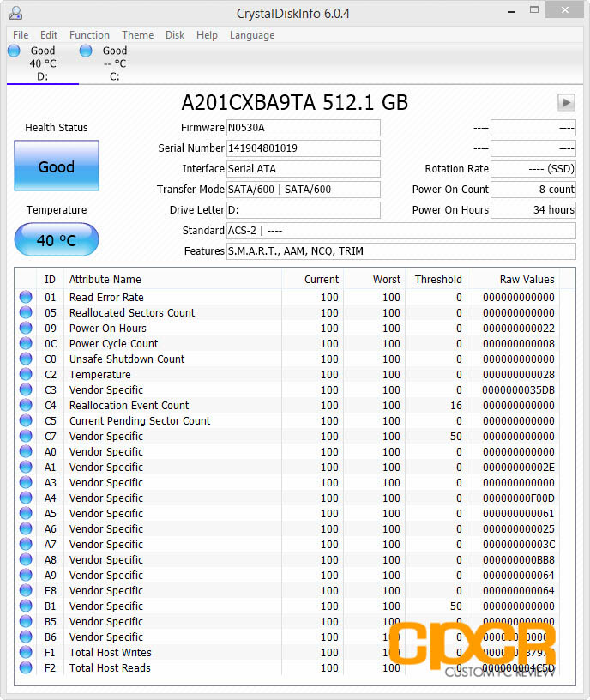Click status orb for E8 Vendor Specific
The height and width of the screenshot is (700, 590).
pyautogui.click(x=26, y=590)
